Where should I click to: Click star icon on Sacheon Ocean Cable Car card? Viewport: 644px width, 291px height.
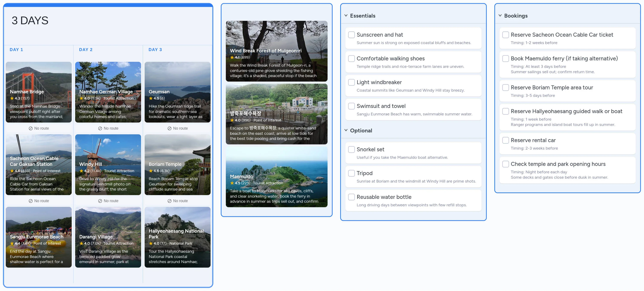12,171
